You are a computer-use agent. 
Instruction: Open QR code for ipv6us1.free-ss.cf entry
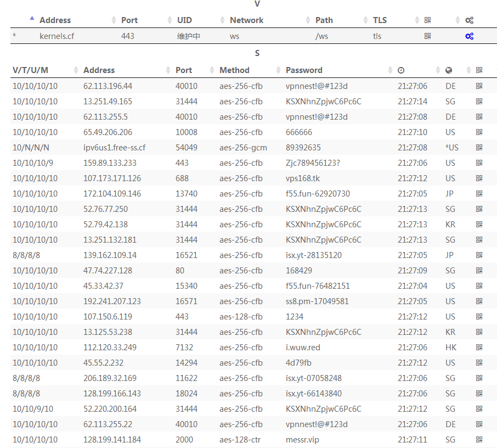479,148
